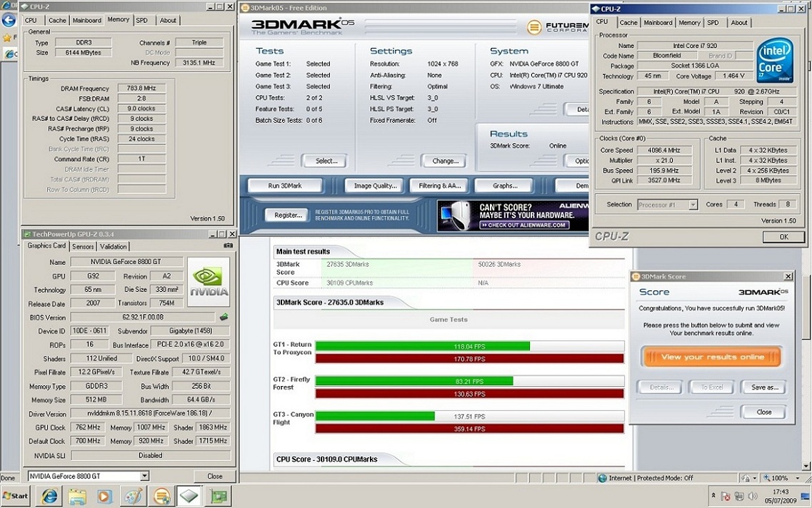Screen dimensions: 812x508
Task: Click Select... button under Tests
Action: click(x=326, y=161)
